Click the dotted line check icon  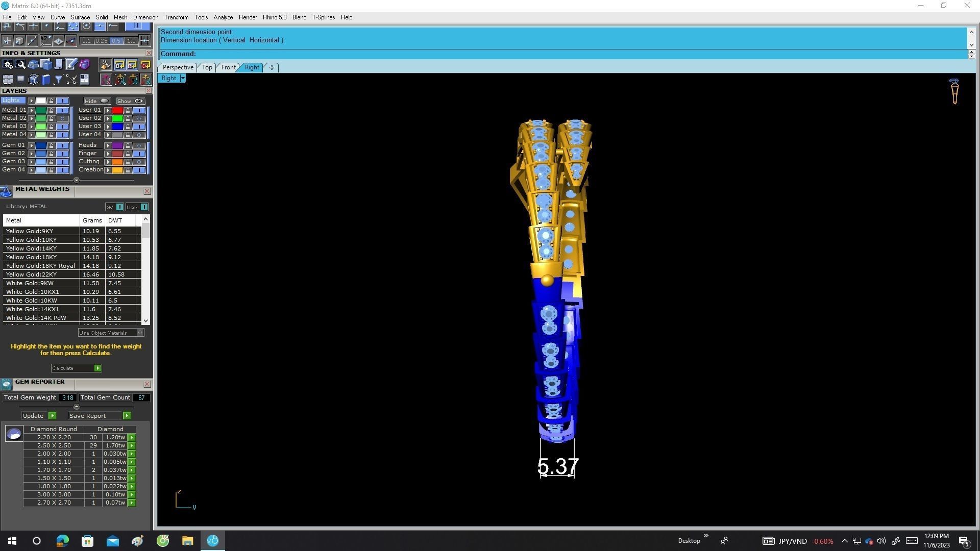coord(71,79)
